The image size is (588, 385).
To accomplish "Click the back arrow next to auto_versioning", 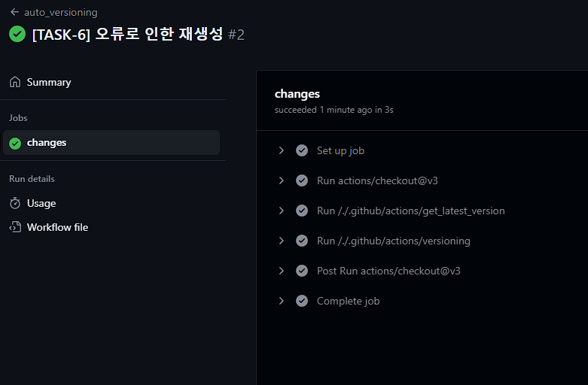I will coord(14,12).
